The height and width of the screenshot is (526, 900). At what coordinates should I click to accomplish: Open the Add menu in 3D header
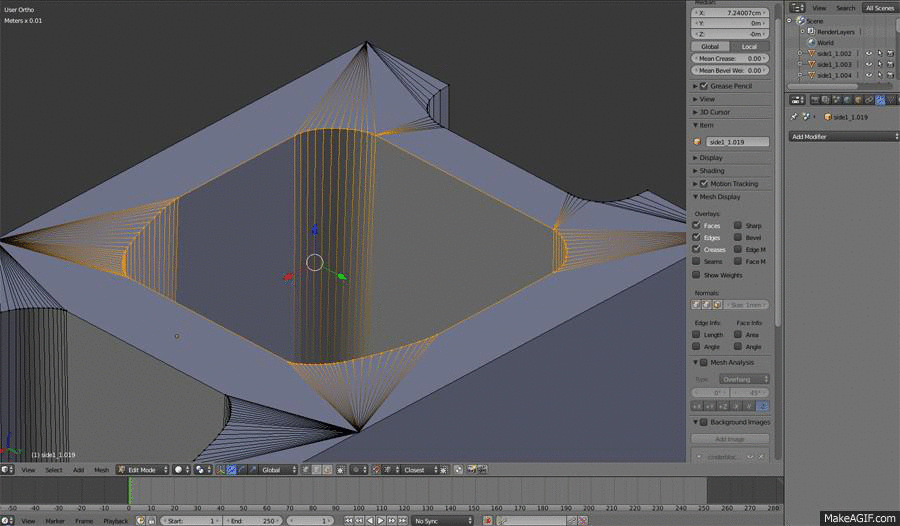(x=78, y=470)
